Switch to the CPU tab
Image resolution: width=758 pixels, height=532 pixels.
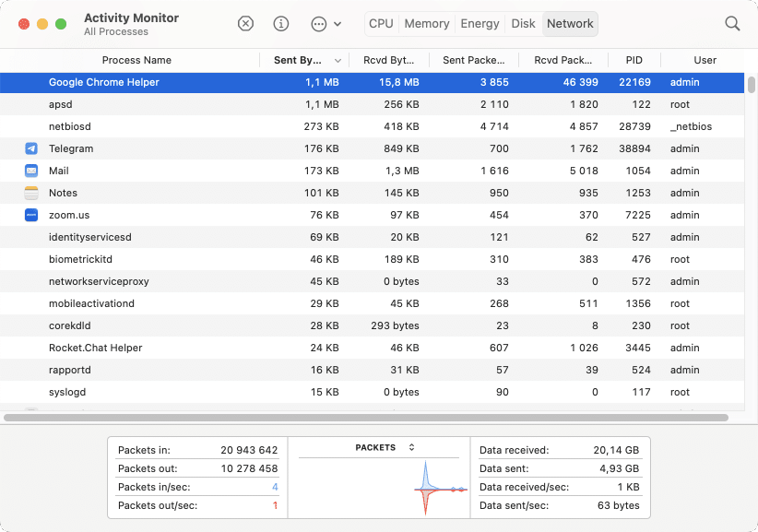[x=381, y=24]
